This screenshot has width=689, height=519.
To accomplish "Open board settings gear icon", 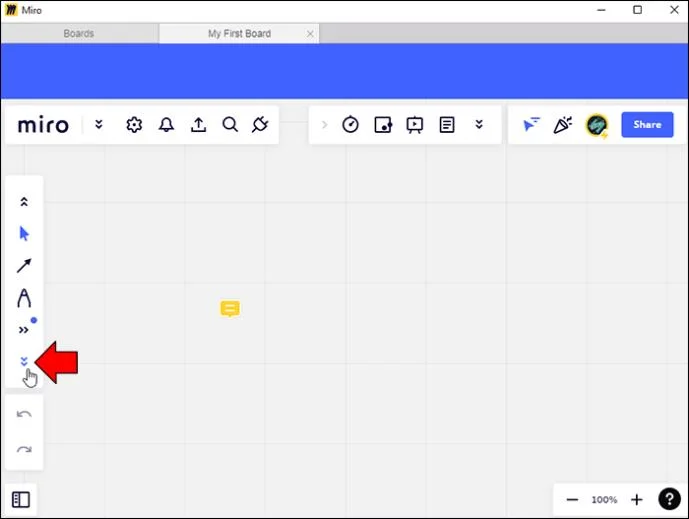I will click(134, 125).
